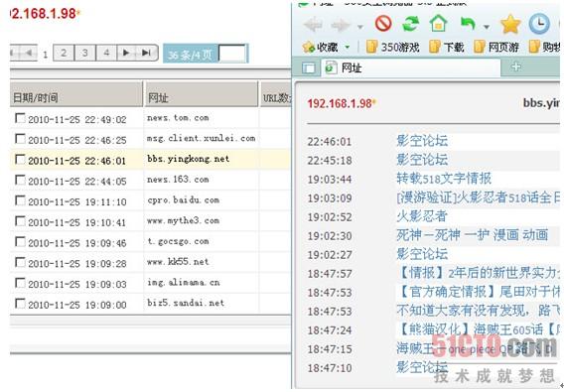
Task: Check the box for bbs.yingkong.net row
Action: (x=21, y=160)
